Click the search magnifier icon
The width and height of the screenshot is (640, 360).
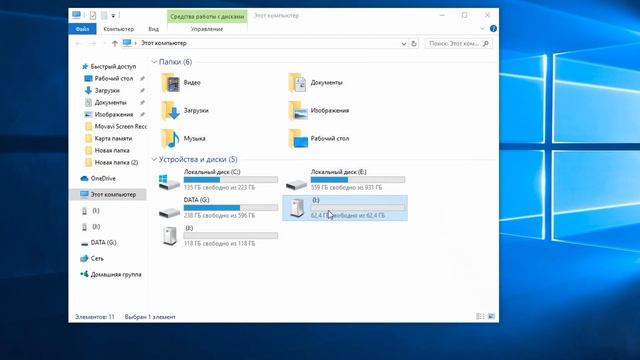pos(486,43)
